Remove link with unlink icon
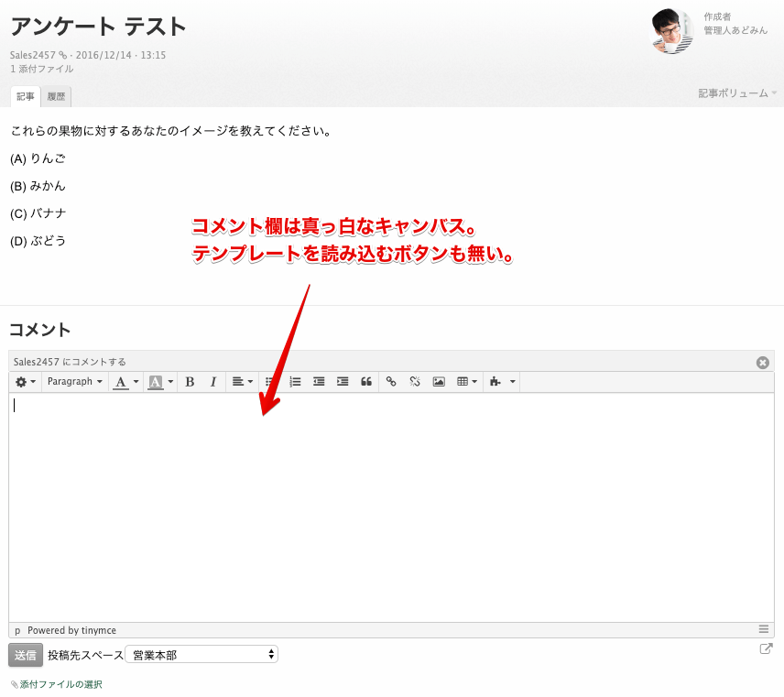Viewport: 784px width, 697px height. (x=415, y=382)
